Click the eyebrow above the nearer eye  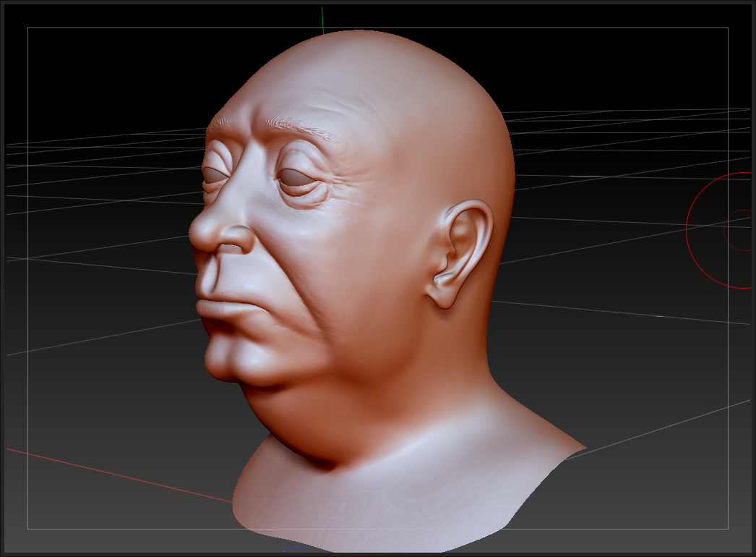tap(300, 129)
